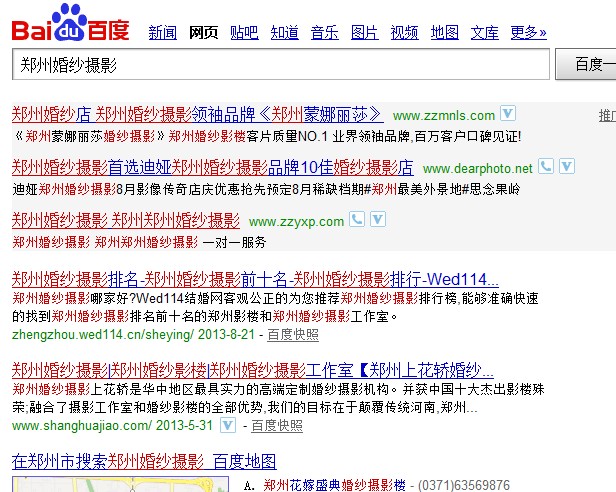
Task: Click the V badge beside www.dearphoto.net
Action: coord(567,167)
